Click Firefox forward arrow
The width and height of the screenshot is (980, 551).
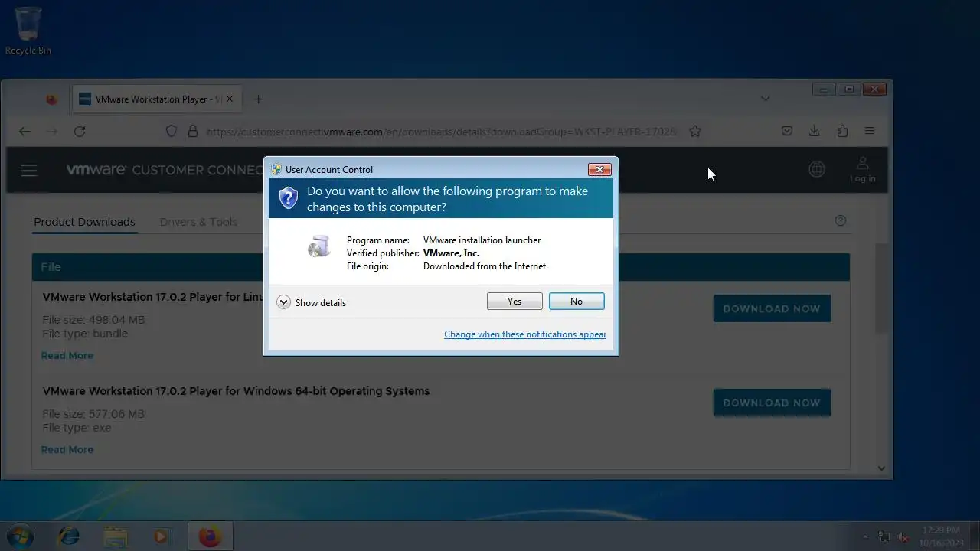[52, 132]
